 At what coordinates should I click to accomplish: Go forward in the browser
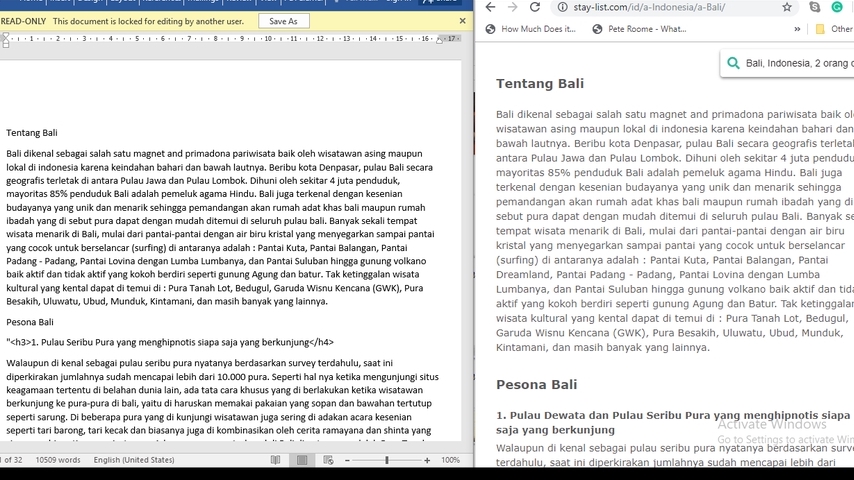513,7
